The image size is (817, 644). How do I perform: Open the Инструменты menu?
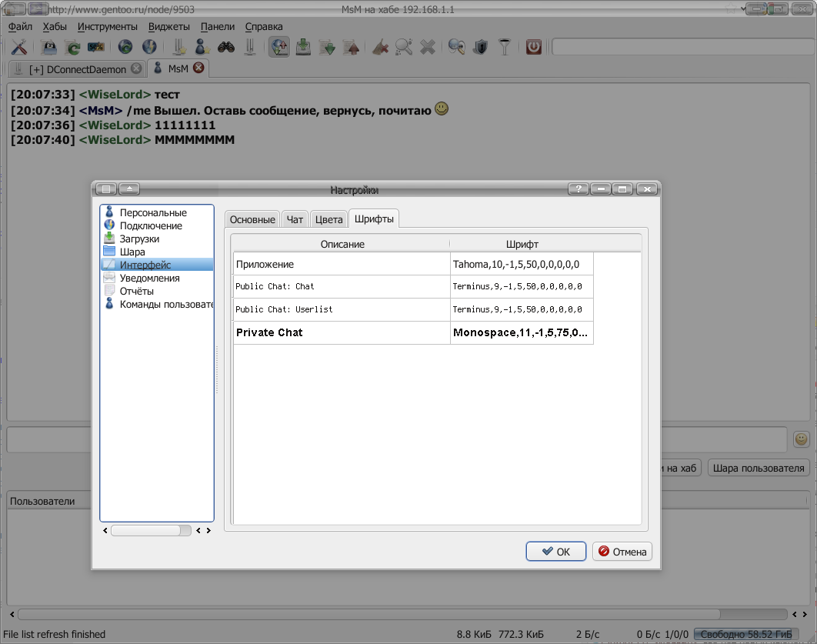(x=108, y=27)
